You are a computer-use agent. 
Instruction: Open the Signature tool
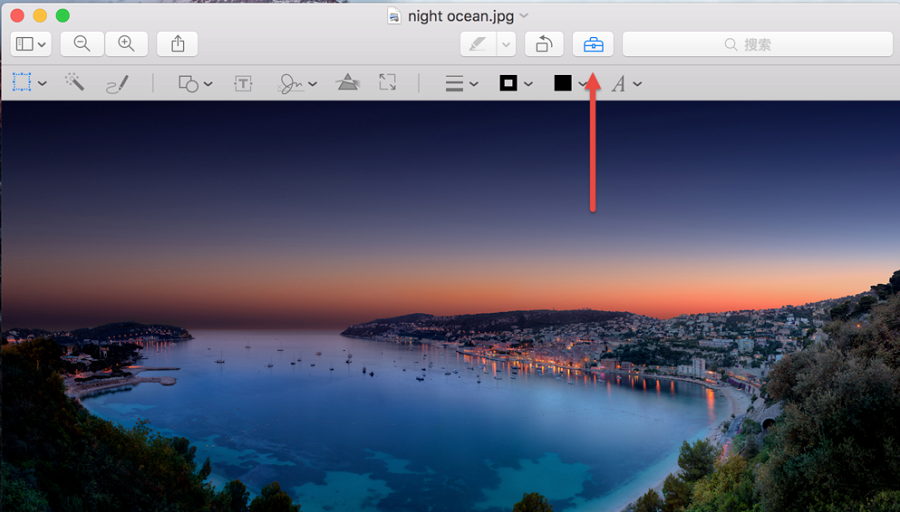tap(291, 84)
